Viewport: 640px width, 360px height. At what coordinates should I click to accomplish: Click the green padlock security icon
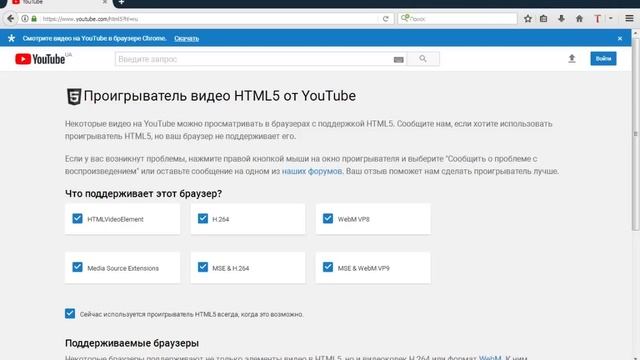click(x=34, y=19)
